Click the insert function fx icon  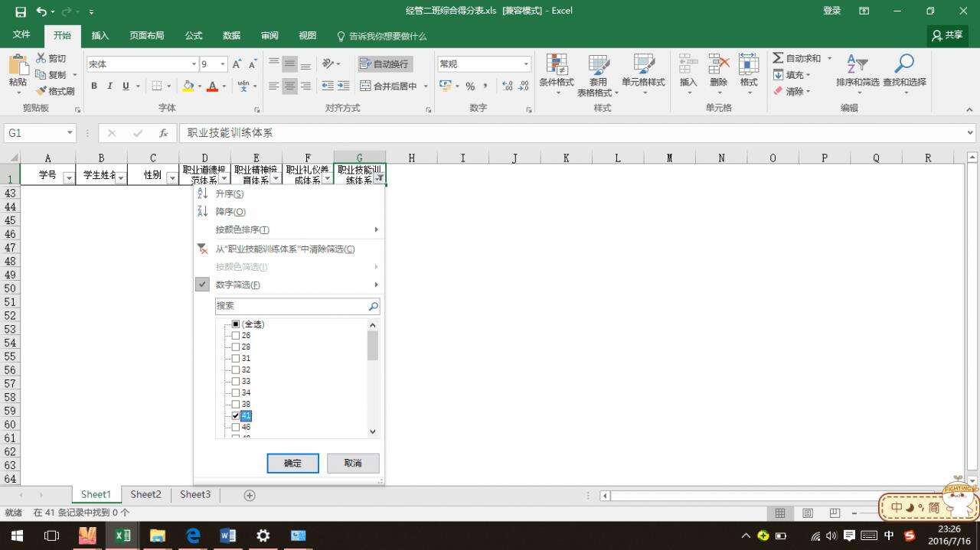(x=163, y=133)
